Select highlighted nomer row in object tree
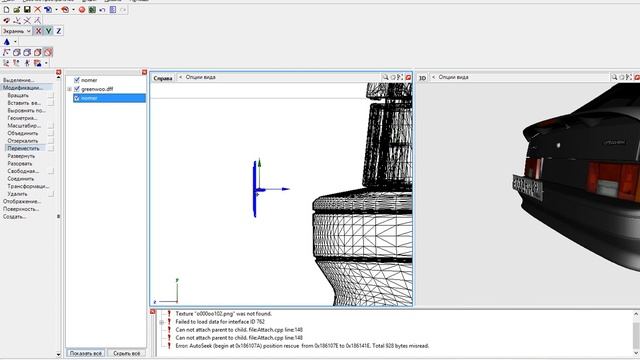Screen dimensions: 640x360 point(109,98)
